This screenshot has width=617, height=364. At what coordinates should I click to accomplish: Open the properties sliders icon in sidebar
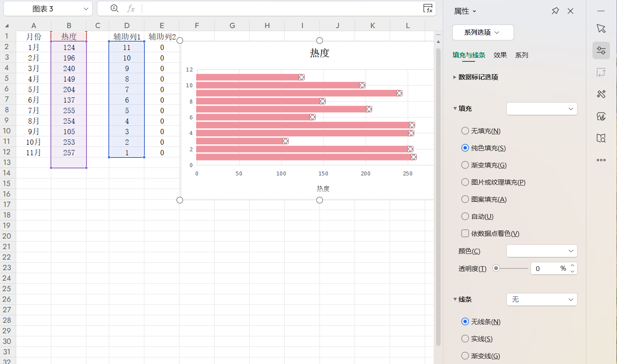601,50
